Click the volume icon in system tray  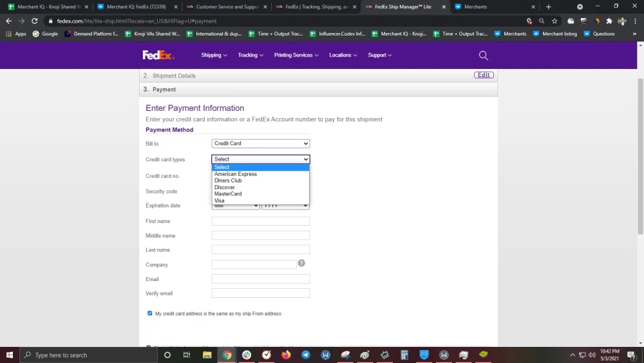[592, 355]
